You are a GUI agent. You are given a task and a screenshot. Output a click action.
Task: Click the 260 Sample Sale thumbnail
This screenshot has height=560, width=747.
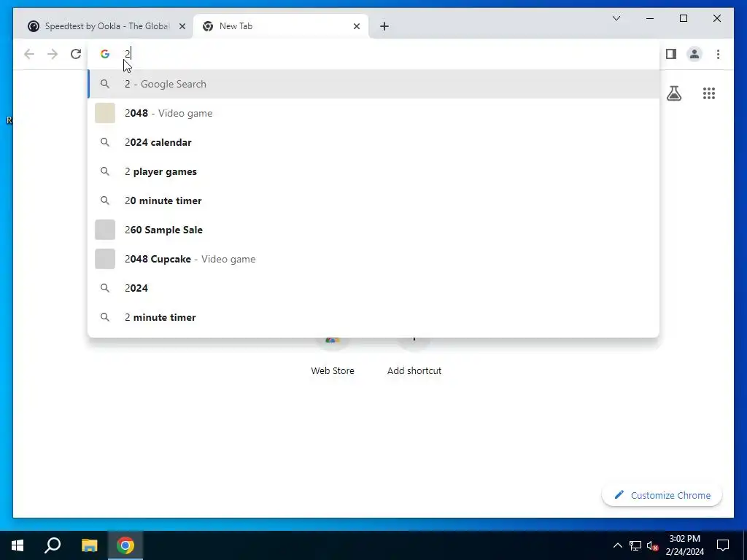[105, 230]
